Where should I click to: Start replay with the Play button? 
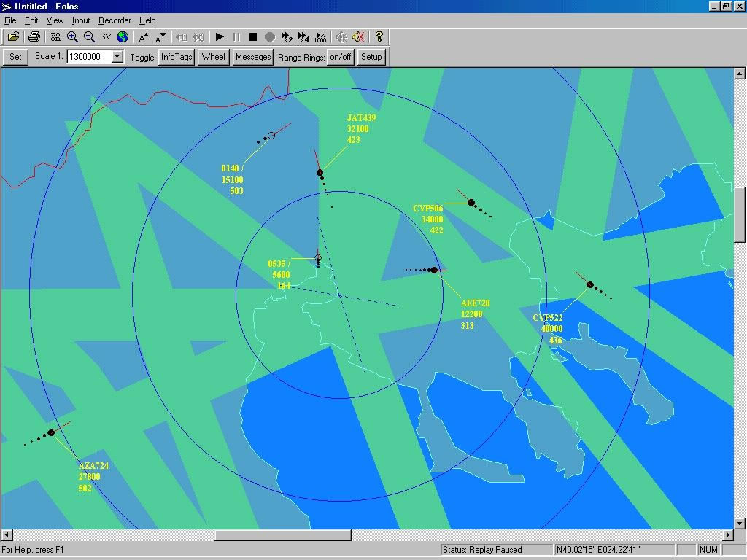[x=220, y=36]
